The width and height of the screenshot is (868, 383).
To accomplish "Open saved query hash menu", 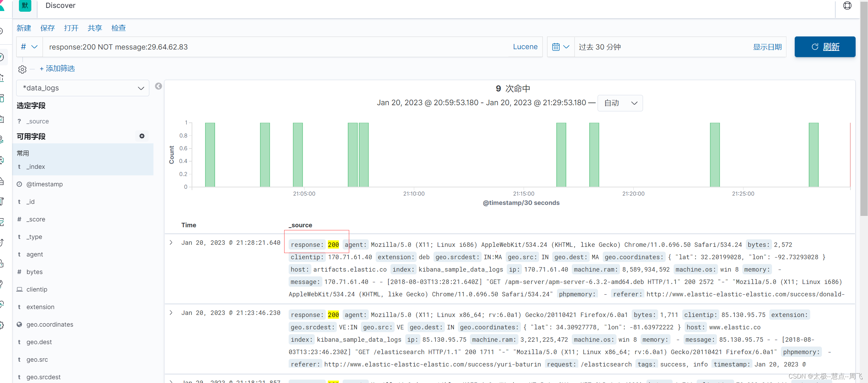I will coord(29,47).
